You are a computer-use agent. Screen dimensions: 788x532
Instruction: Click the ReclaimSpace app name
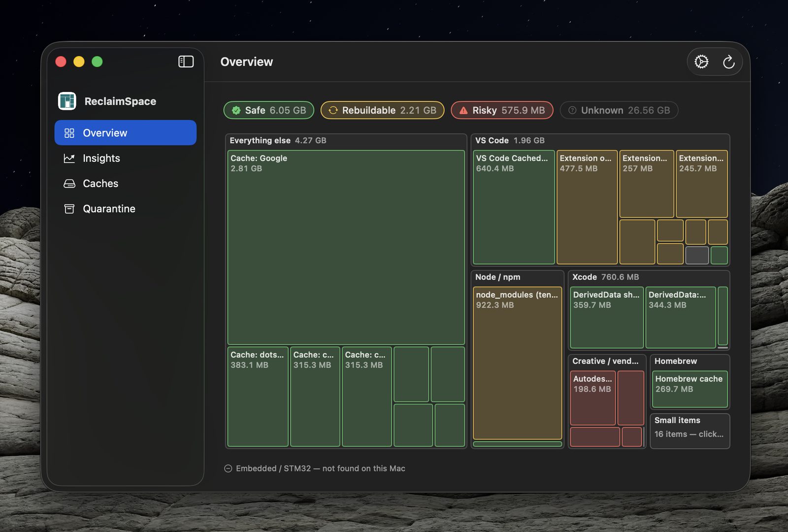[x=120, y=101]
